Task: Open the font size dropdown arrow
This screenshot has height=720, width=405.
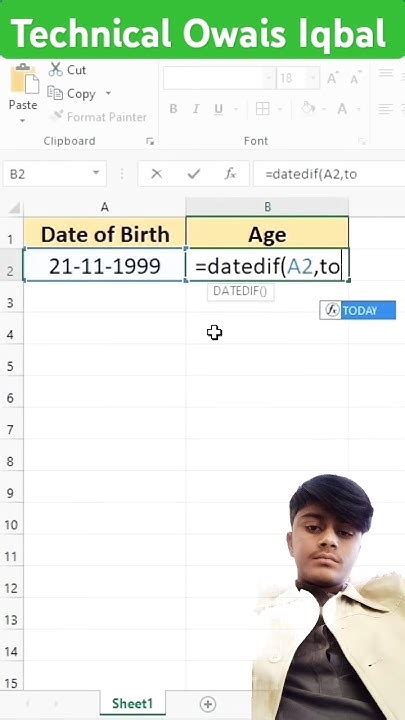Action: (x=313, y=79)
